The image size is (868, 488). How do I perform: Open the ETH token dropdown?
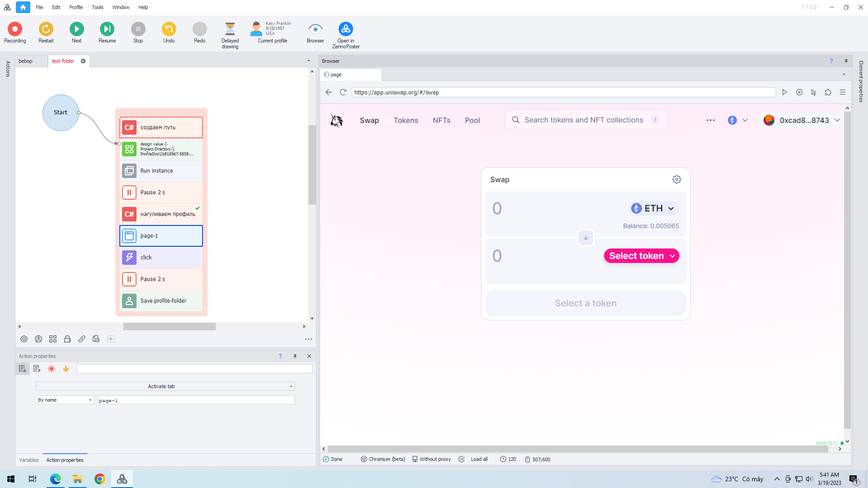(x=654, y=208)
